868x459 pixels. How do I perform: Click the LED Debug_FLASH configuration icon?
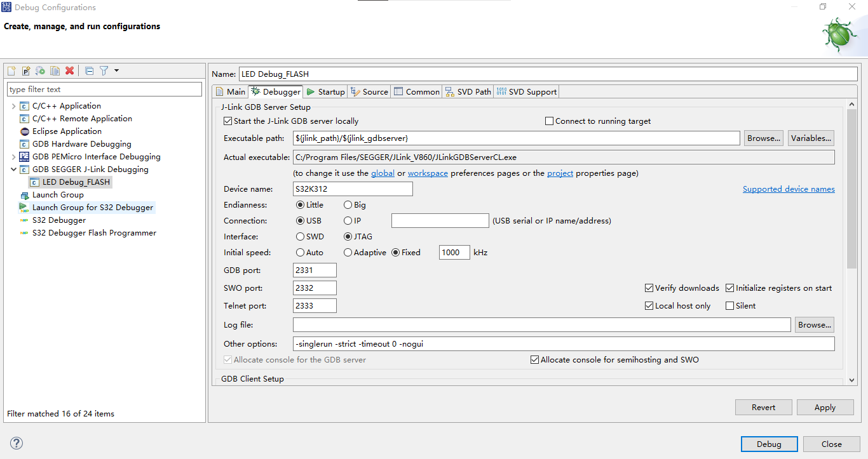[x=35, y=182]
